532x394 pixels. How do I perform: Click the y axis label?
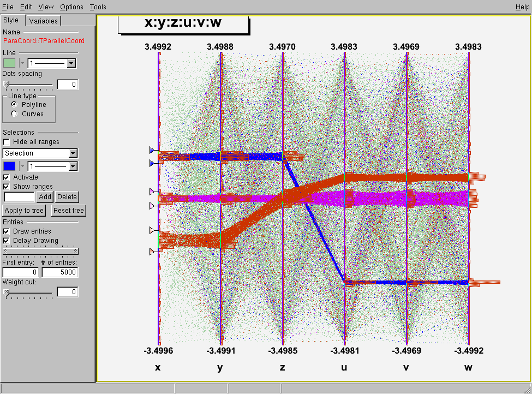220,368
